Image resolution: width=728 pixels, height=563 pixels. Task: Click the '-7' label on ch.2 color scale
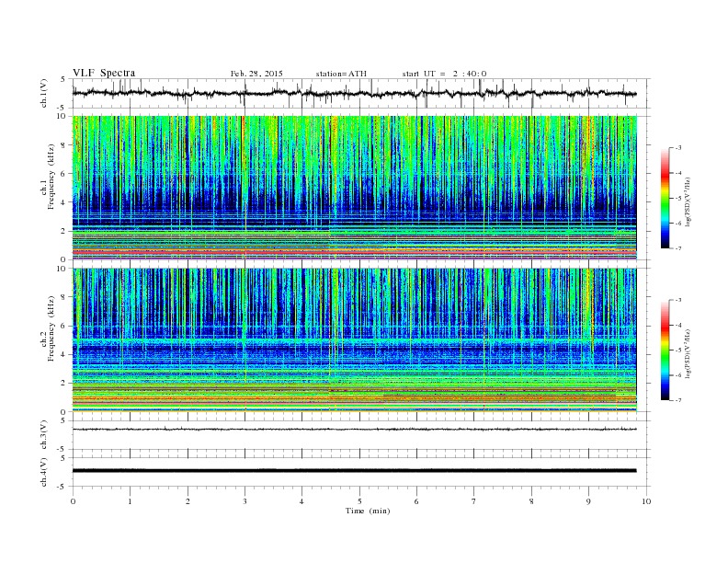[678, 400]
